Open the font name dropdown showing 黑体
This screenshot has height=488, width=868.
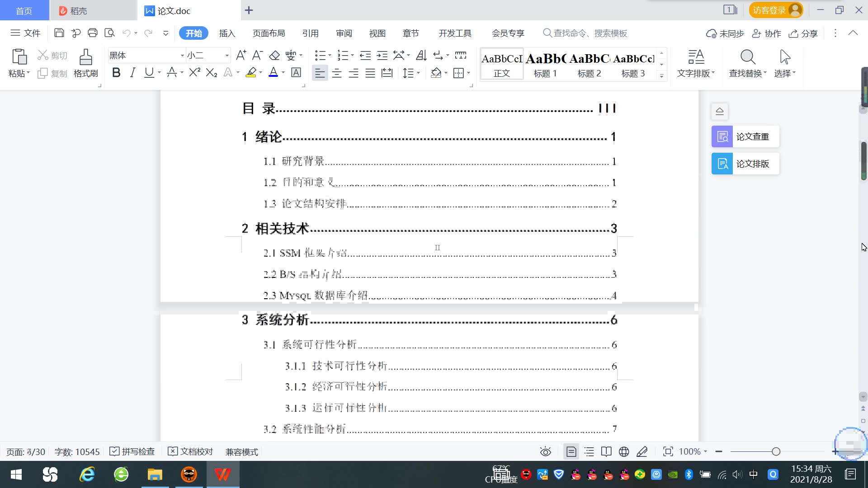pyautogui.click(x=182, y=56)
